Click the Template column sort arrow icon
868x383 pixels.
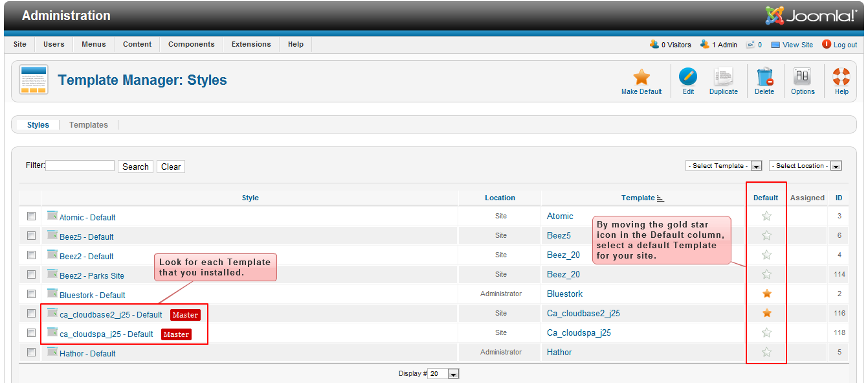(x=660, y=198)
